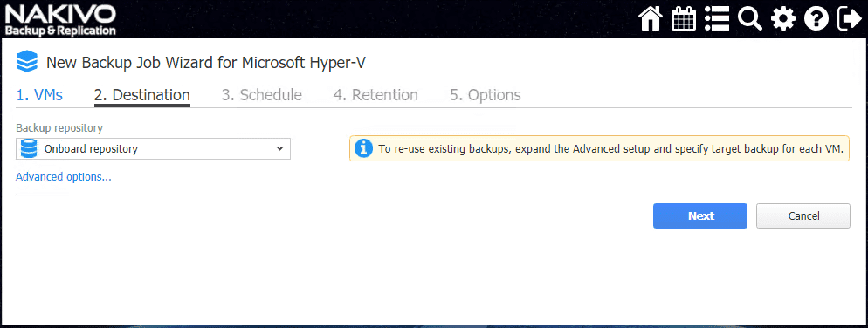868x328 pixels.
Task: Open the Advanced options link
Action: [64, 177]
